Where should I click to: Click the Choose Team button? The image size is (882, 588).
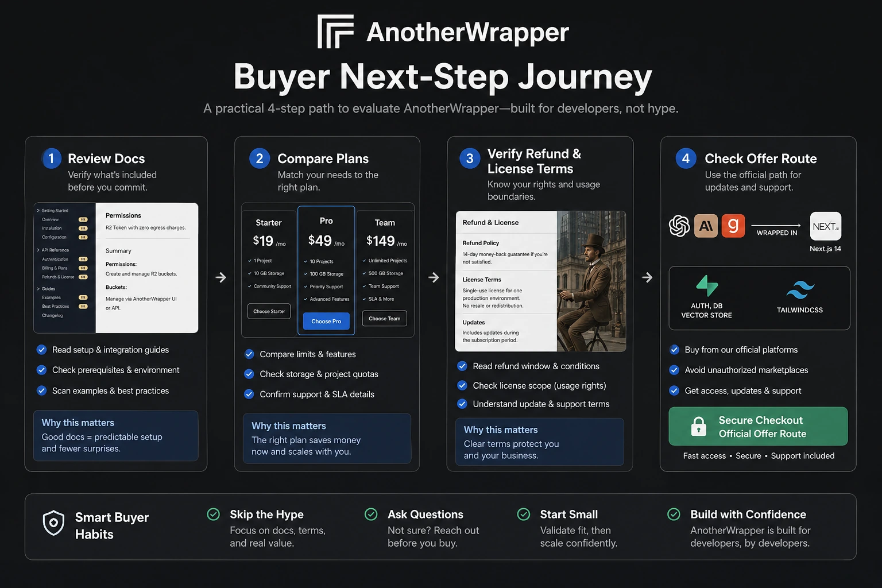(x=385, y=318)
